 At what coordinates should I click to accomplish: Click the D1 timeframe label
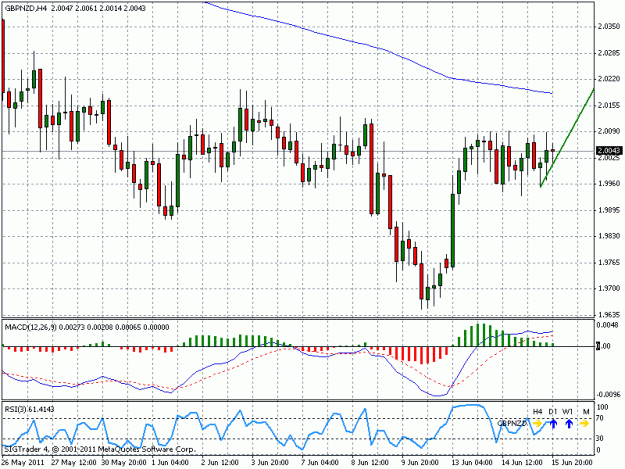(x=552, y=411)
